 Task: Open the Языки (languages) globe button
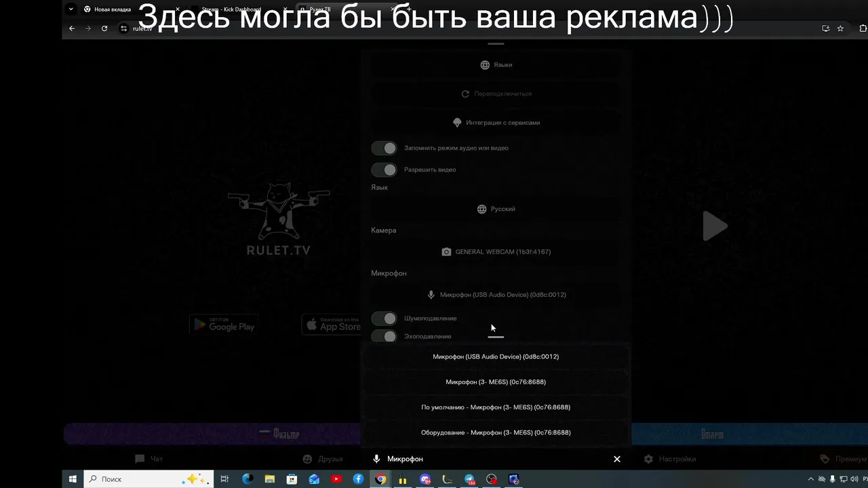pyautogui.click(x=496, y=65)
